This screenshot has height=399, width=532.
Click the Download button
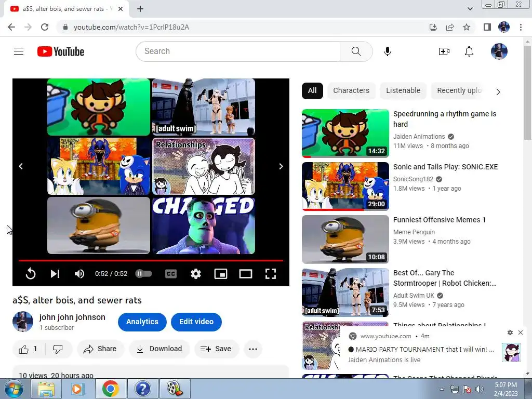click(159, 349)
